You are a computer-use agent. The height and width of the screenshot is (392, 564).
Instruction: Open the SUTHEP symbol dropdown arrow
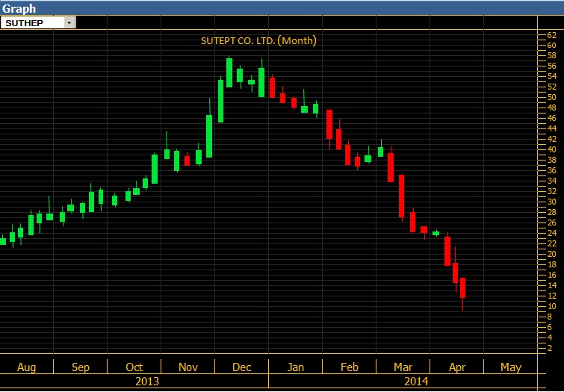(69, 23)
